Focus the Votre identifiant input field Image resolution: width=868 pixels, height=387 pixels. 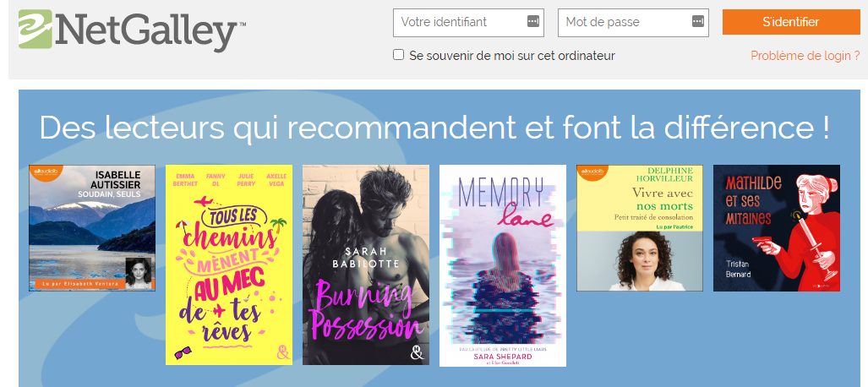tap(468, 23)
